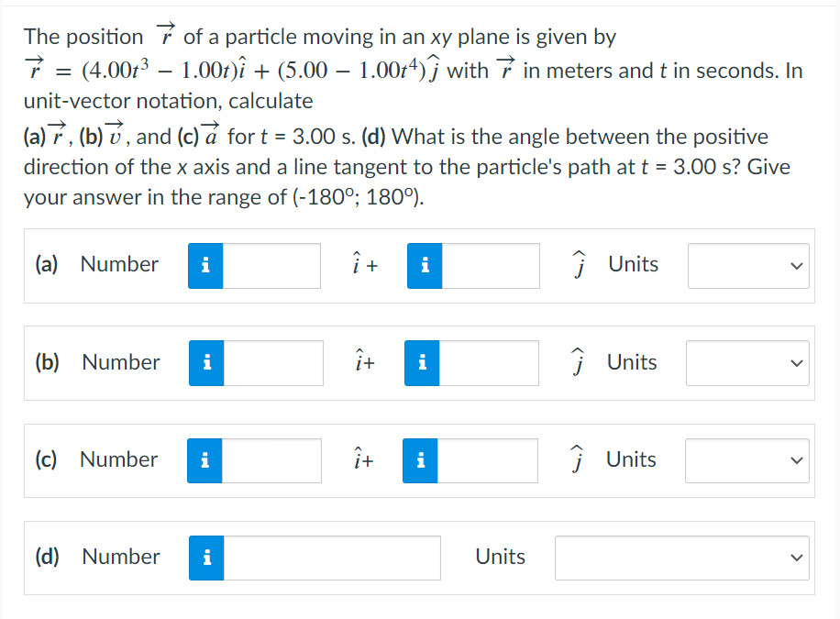
Task: Click the info icon beside part (b) î field
Action: pyautogui.click(x=205, y=363)
